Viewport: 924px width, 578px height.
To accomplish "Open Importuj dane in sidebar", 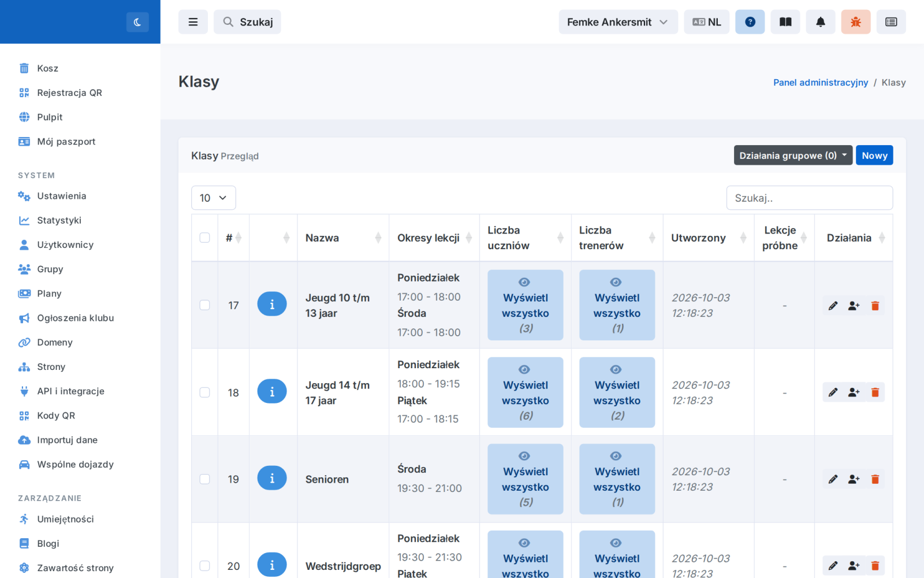I will coord(67,440).
